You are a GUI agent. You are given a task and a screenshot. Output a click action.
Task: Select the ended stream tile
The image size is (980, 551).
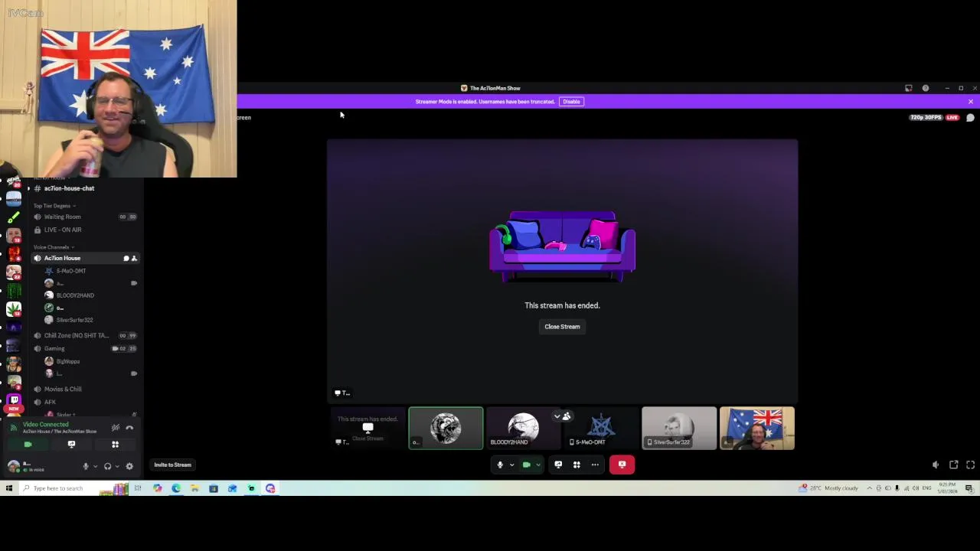(x=368, y=429)
